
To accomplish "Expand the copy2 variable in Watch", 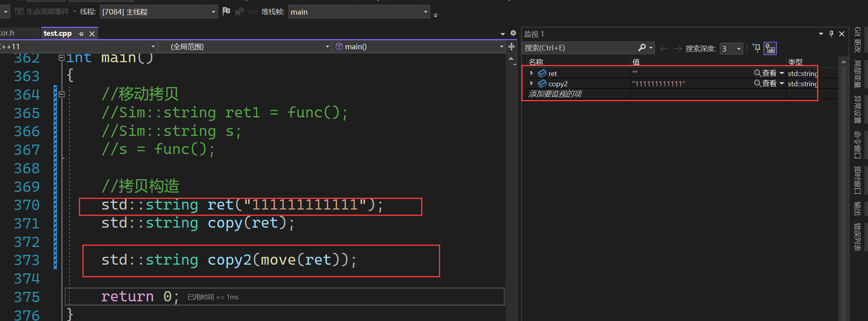I will coord(532,83).
